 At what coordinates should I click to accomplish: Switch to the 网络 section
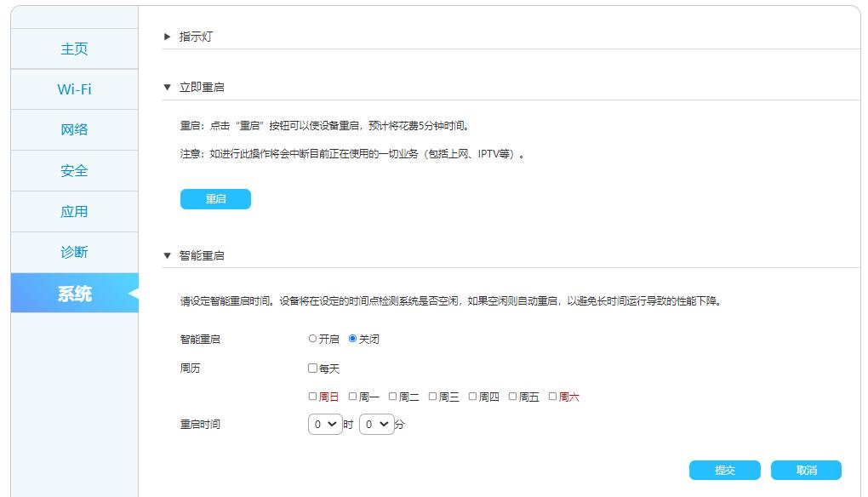pyautogui.click(x=74, y=129)
